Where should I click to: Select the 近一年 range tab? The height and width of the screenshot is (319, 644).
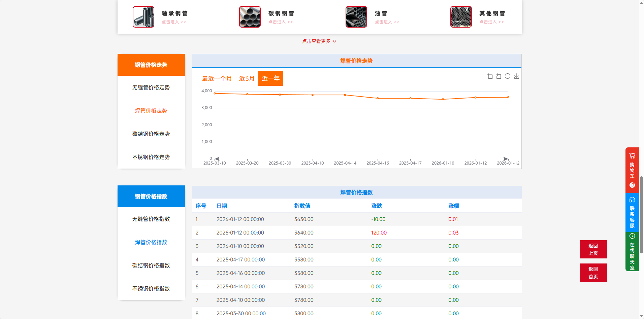270,78
